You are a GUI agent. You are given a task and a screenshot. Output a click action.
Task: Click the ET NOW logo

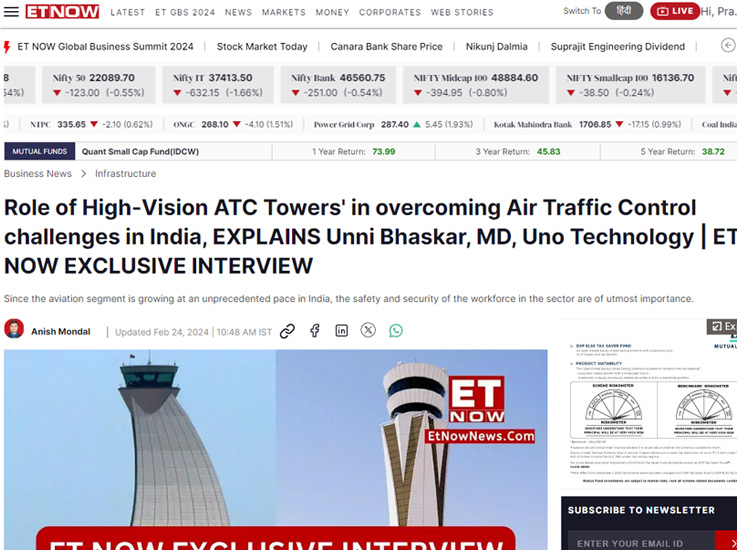[x=61, y=12]
